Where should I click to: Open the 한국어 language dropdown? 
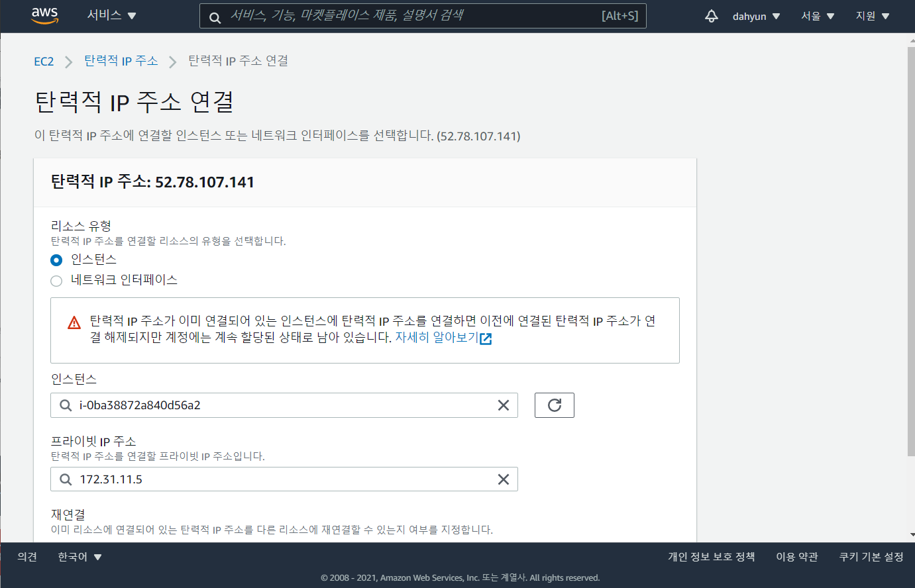tap(80, 557)
